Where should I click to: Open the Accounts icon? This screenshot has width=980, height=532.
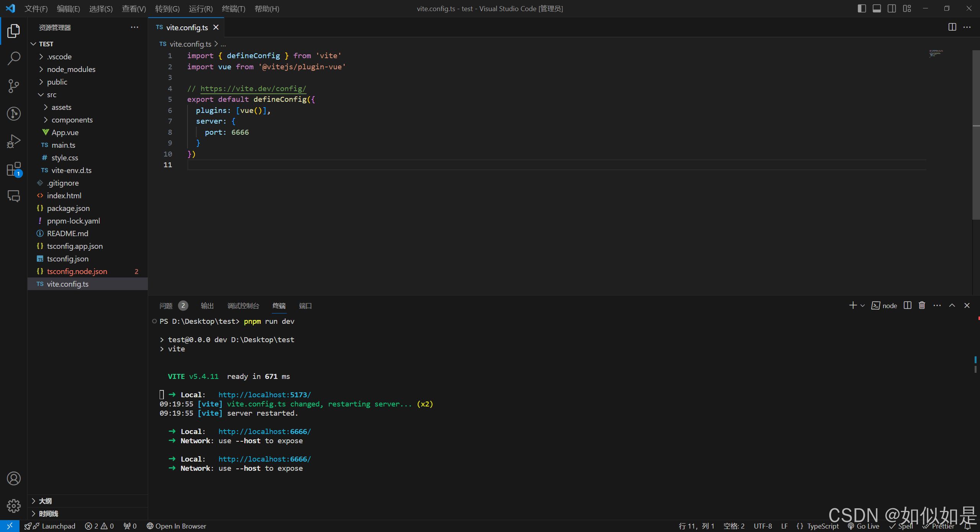tap(14, 478)
